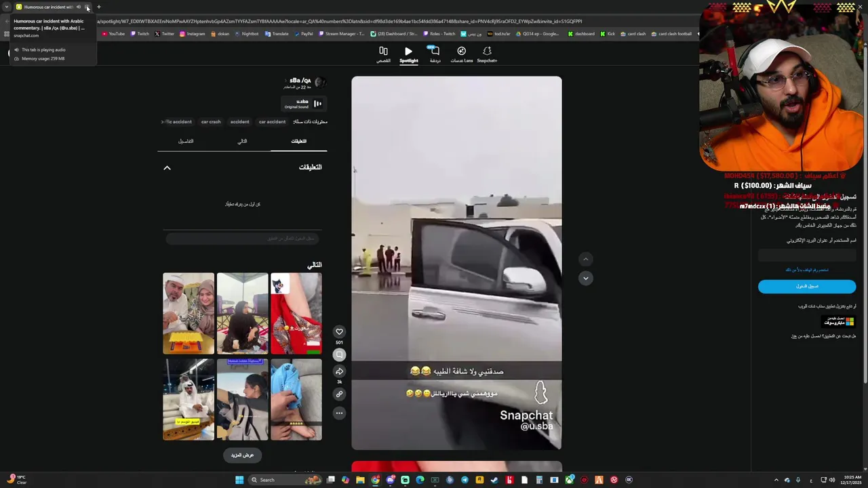Image resolution: width=868 pixels, height=488 pixels.
Task: Open the Stream Manager bookmark
Action: [x=342, y=34]
